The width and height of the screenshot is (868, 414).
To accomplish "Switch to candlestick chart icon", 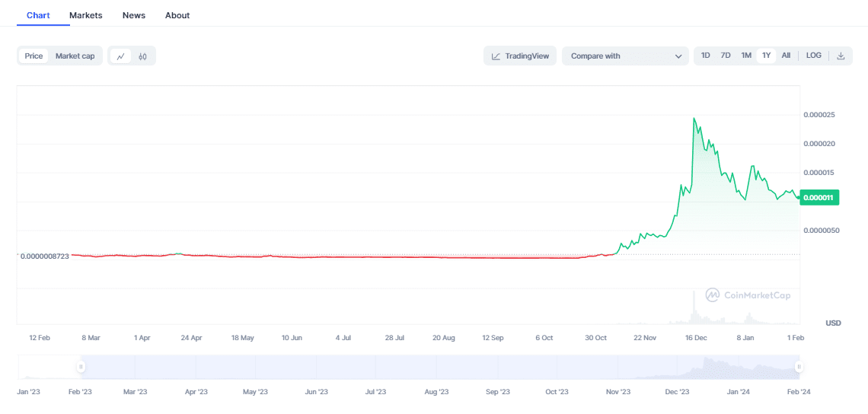I will tap(142, 56).
